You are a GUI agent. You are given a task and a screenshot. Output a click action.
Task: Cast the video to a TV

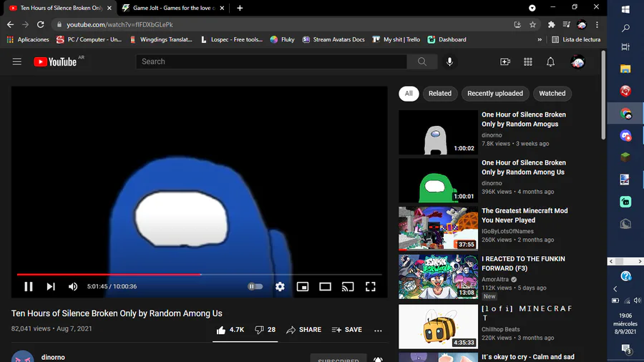click(348, 286)
